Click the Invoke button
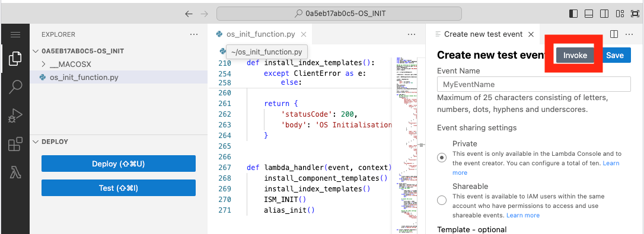Image resolution: width=644 pixels, height=234 pixels. 575,56
